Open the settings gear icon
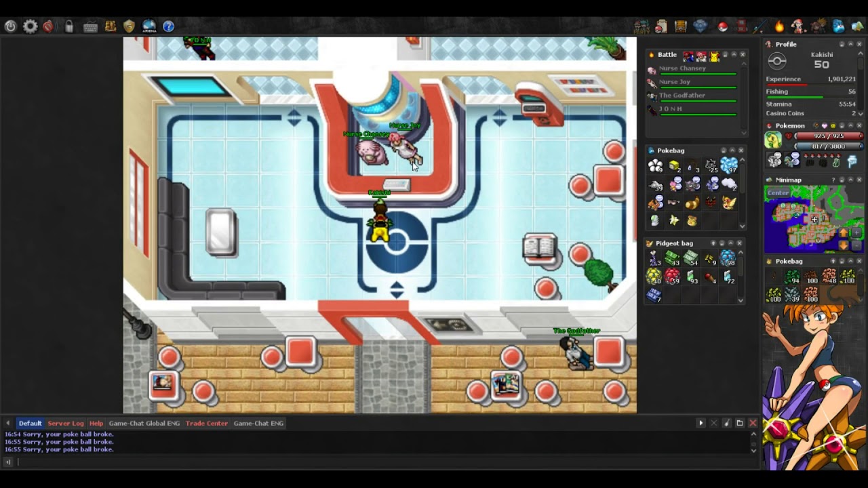The width and height of the screenshot is (868, 488). coord(31,26)
